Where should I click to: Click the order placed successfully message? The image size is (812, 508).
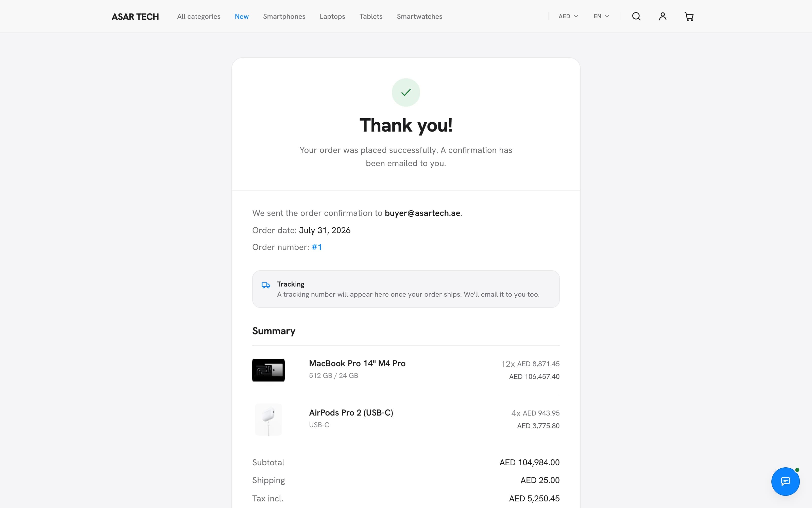click(406, 156)
